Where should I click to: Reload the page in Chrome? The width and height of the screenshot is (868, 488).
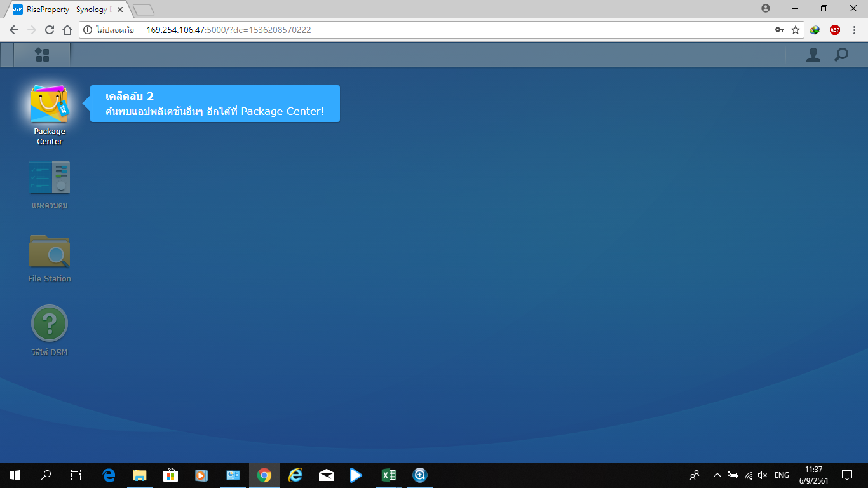(50, 30)
